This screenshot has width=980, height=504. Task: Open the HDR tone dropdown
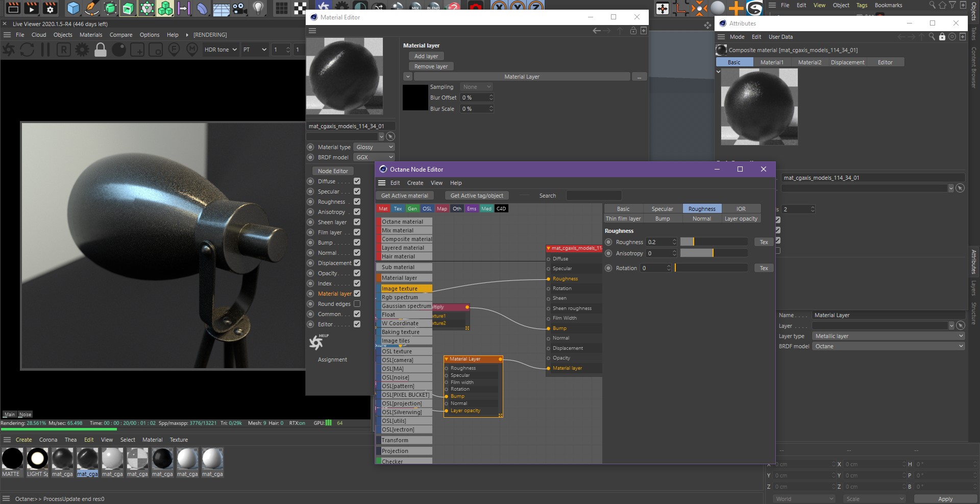[x=220, y=50]
